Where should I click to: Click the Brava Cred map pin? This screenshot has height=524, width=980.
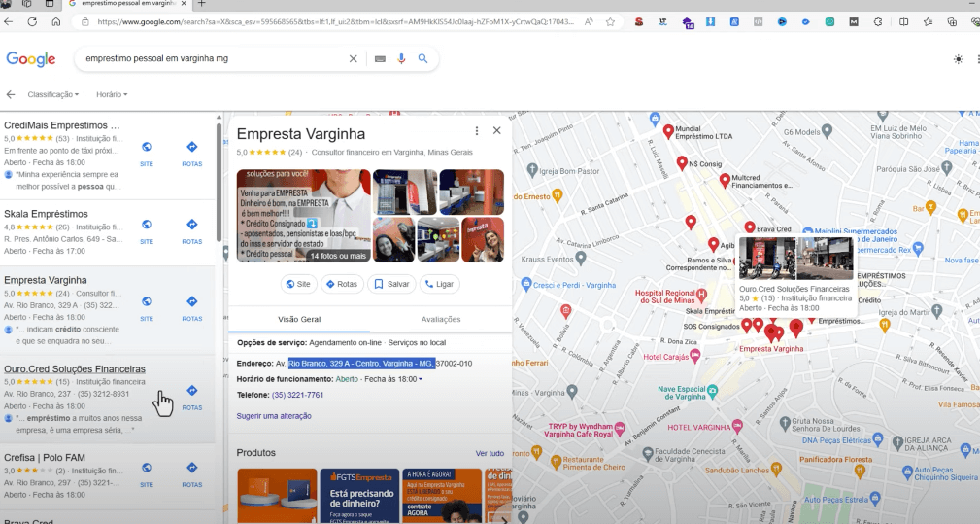point(750,228)
